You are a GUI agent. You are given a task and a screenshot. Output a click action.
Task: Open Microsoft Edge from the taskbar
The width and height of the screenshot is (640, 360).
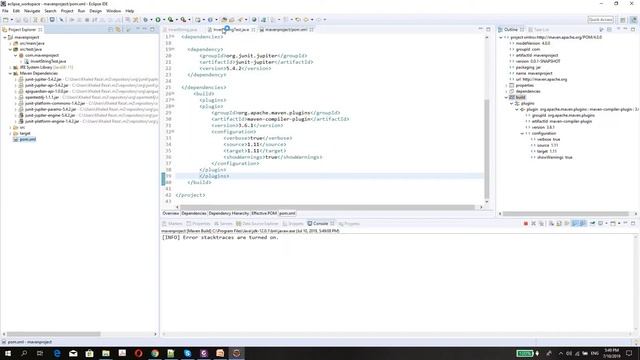tap(57, 353)
